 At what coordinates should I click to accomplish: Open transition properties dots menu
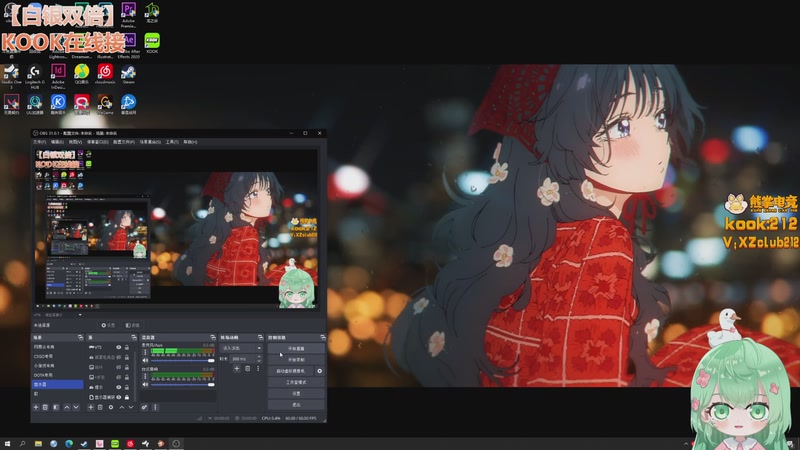(x=258, y=368)
